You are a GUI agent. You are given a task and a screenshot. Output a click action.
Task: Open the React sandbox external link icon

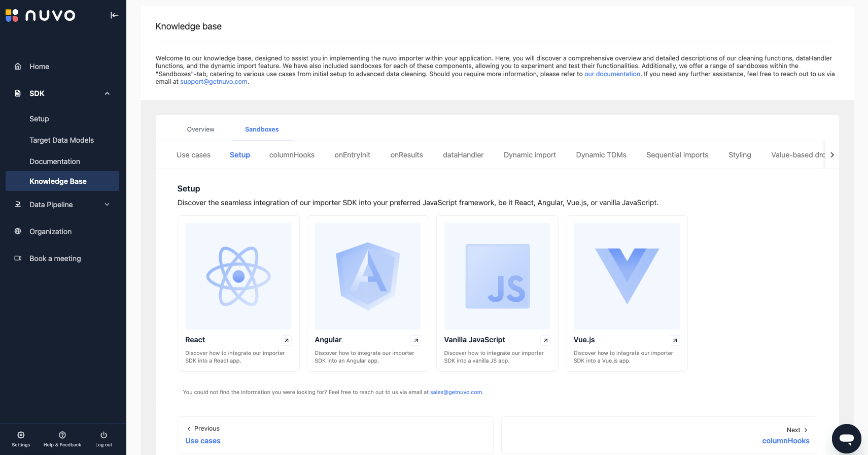pos(287,340)
